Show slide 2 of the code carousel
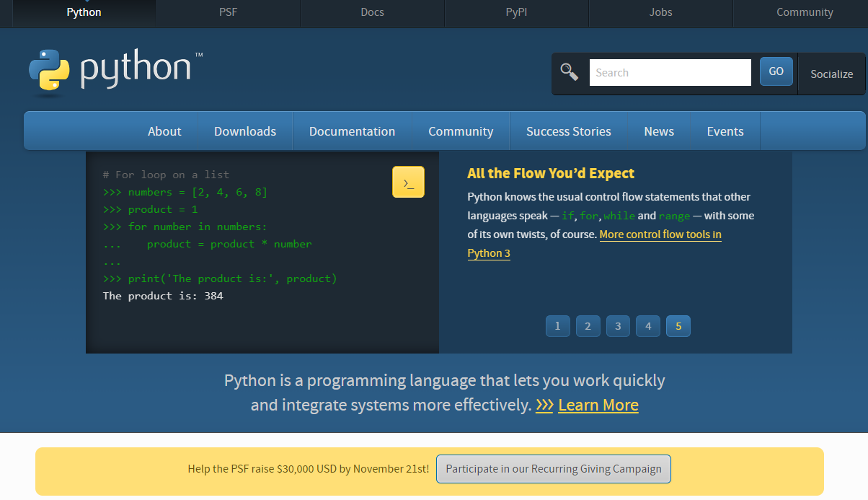Image resolution: width=868 pixels, height=500 pixels. pos(588,326)
